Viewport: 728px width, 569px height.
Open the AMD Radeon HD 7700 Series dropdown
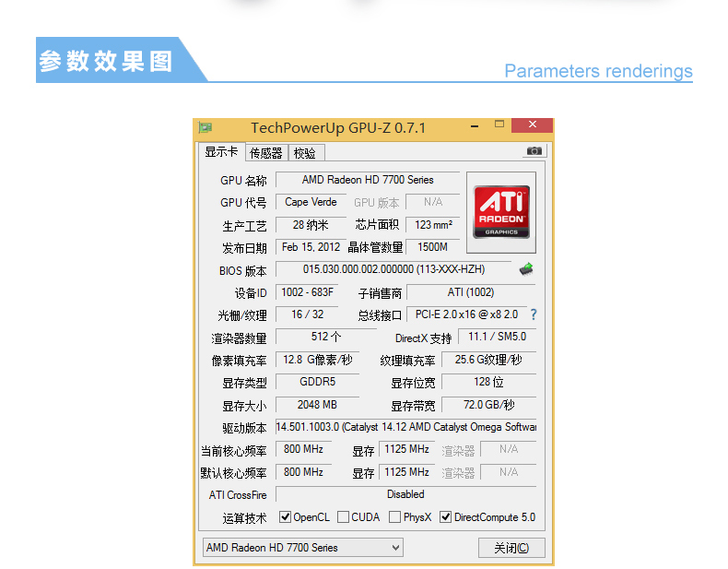[x=302, y=548]
